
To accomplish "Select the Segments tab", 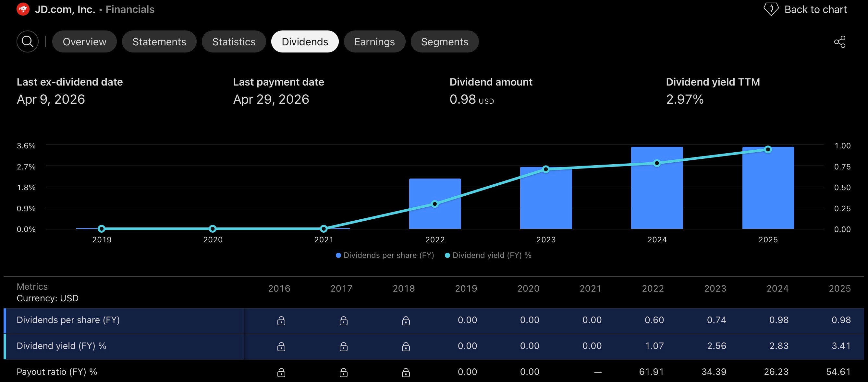I will pos(445,41).
